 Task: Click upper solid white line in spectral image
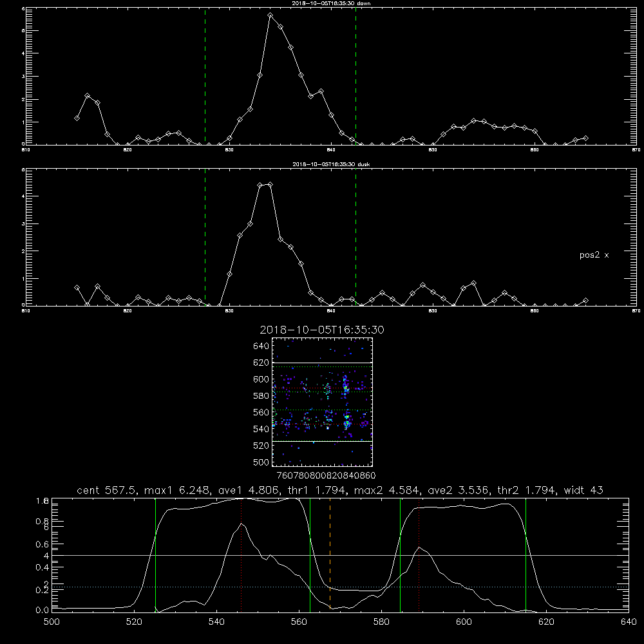pos(322,363)
